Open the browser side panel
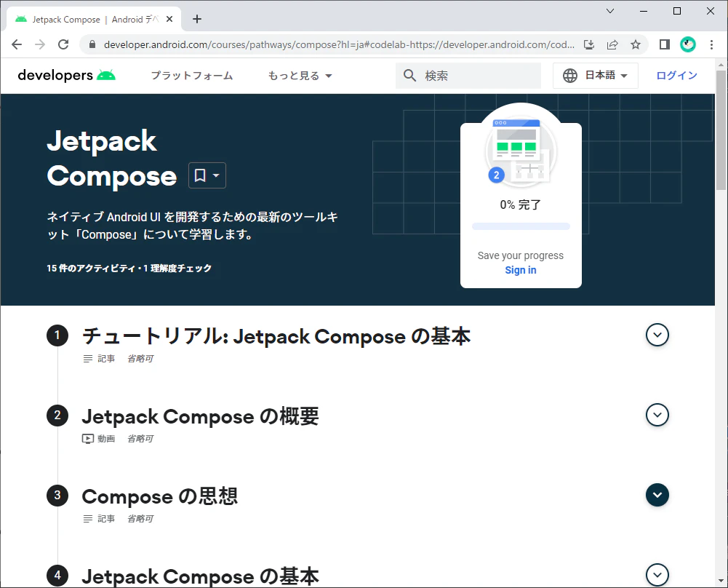 (665, 44)
